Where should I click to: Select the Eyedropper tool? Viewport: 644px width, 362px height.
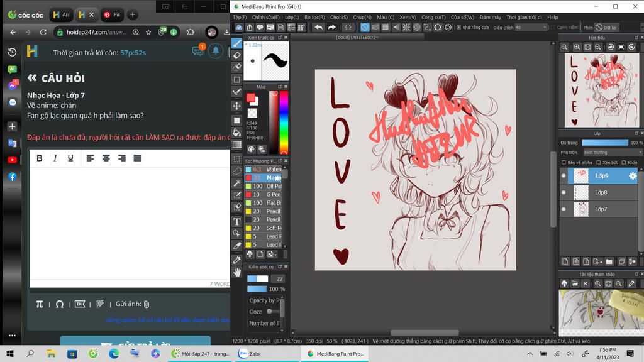pyautogui.click(x=237, y=260)
